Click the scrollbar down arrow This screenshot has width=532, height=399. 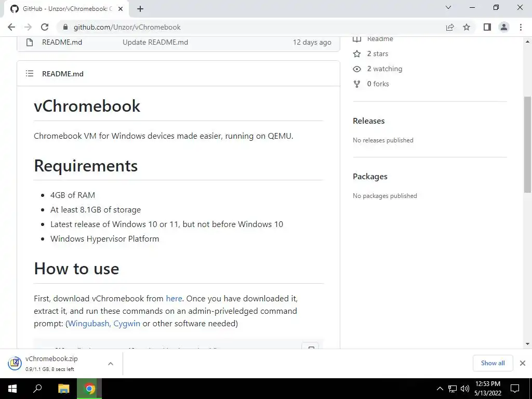[x=527, y=344]
